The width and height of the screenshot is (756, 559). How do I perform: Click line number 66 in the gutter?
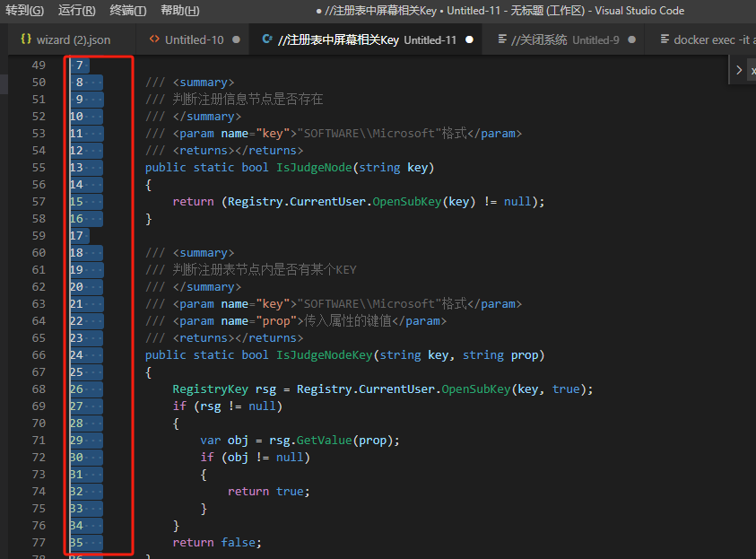[38, 355]
